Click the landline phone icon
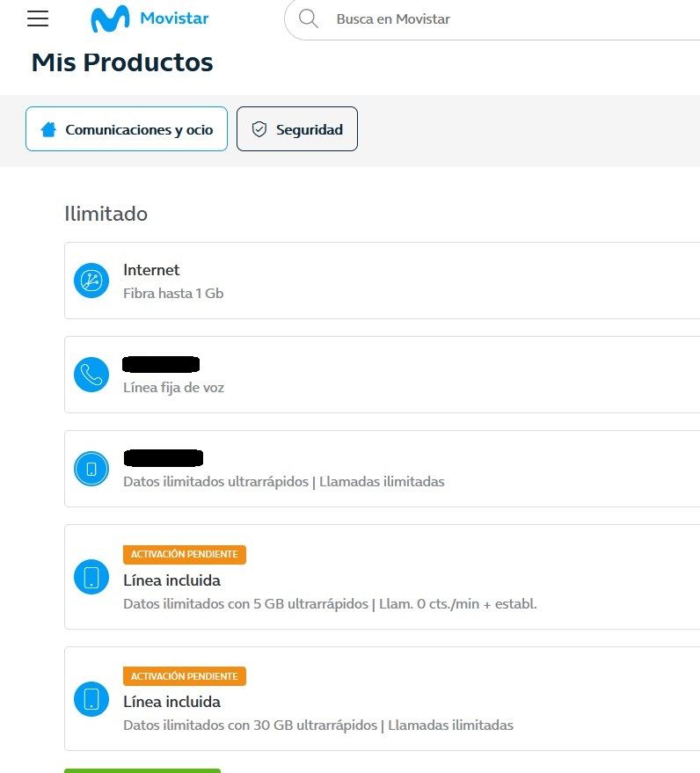 [x=91, y=375]
